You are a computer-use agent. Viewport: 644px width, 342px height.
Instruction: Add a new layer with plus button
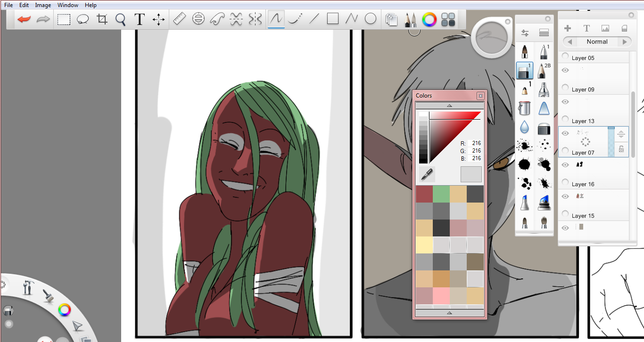[x=568, y=29]
